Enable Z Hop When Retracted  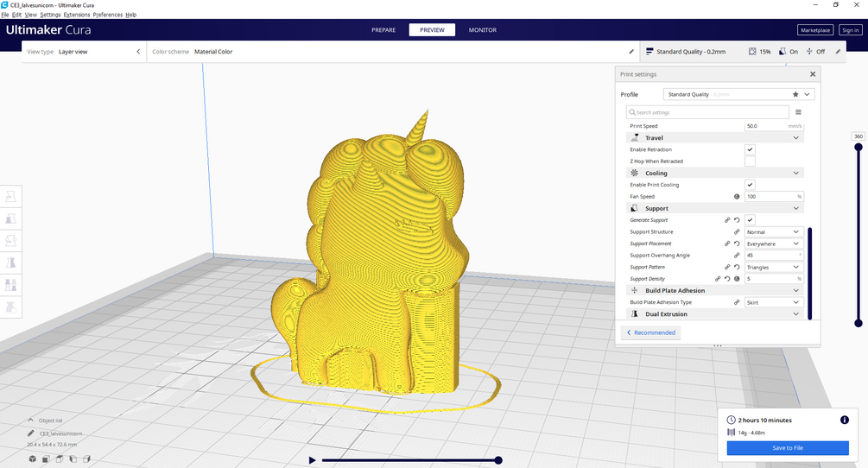pos(750,161)
